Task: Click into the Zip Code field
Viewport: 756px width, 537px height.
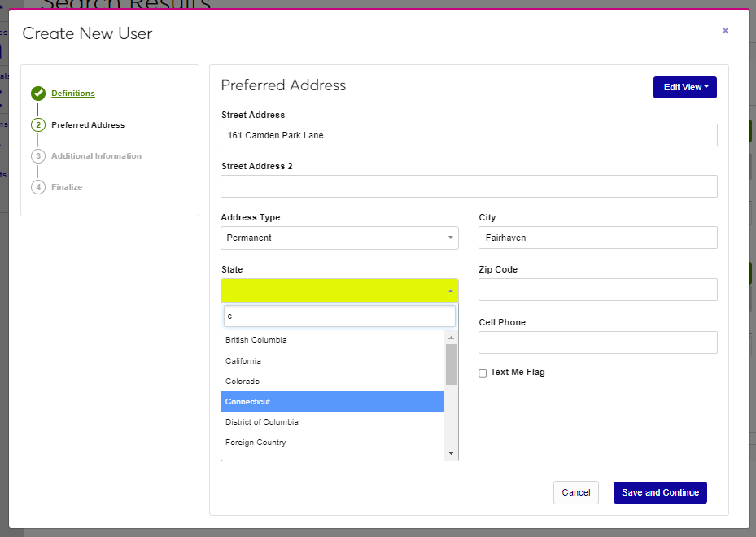Action: 597,290
